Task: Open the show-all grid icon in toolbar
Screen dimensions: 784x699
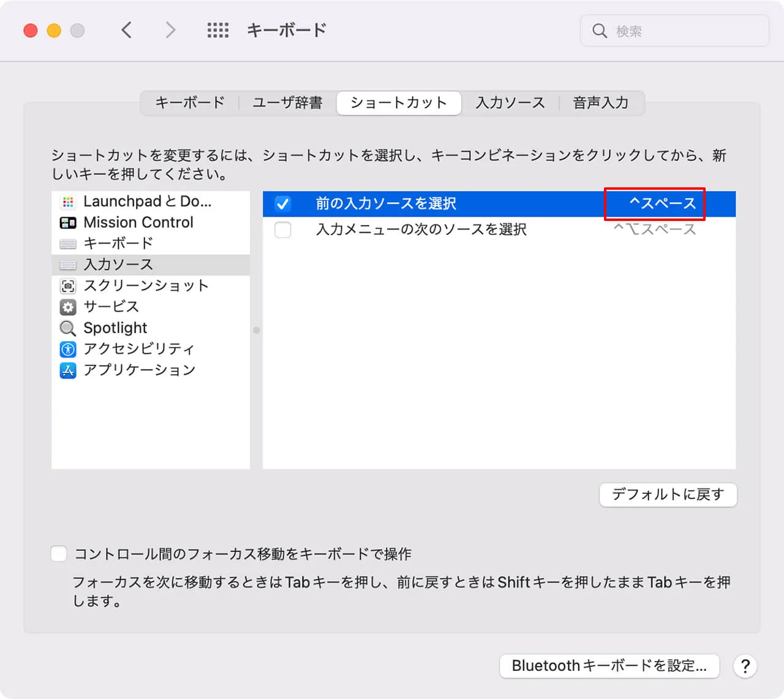Action: pos(217,30)
